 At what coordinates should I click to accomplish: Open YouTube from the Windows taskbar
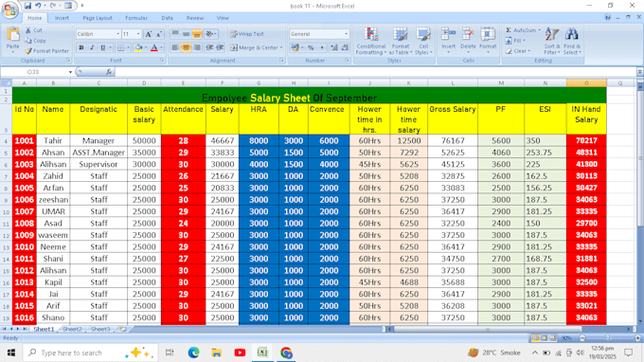[240, 353]
